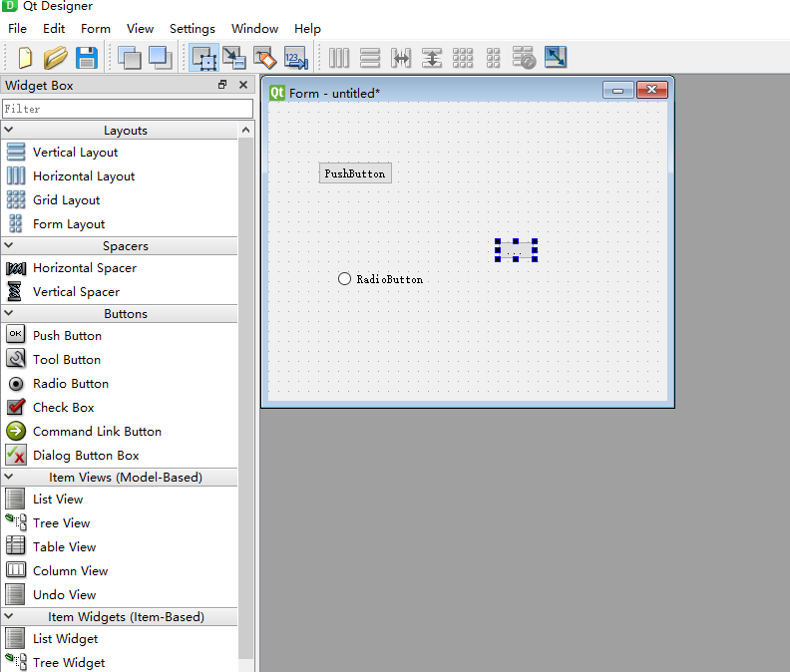Click the Edit Tab Order icon
The width and height of the screenshot is (790, 672).
295,58
